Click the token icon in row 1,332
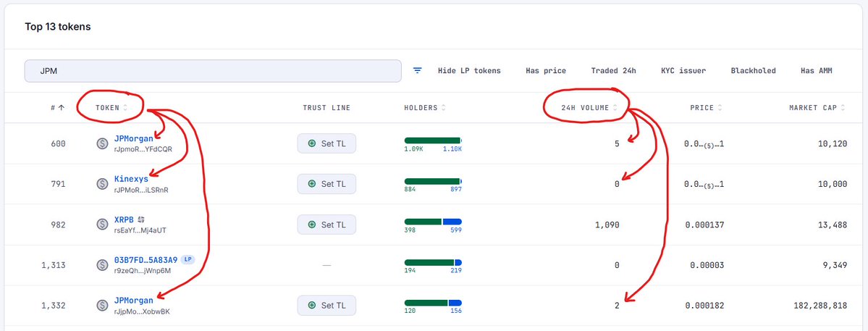The image size is (868, 331). coord(102,305)
